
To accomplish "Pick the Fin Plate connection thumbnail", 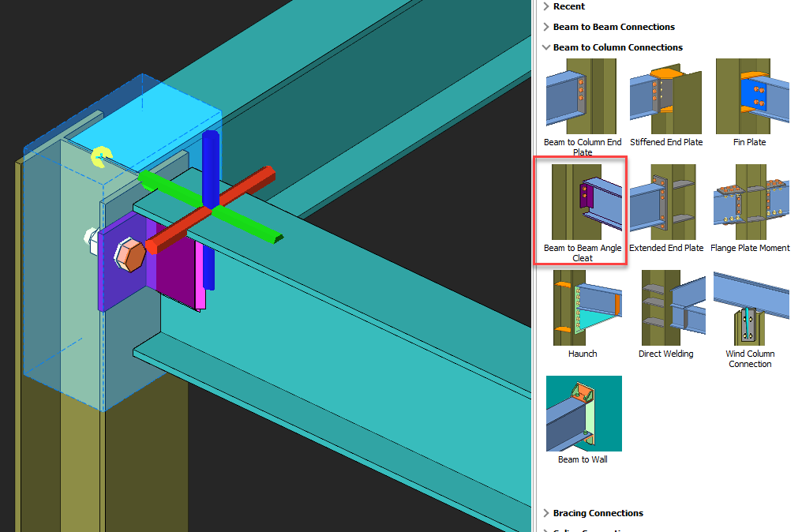I will tap(749, 96).
